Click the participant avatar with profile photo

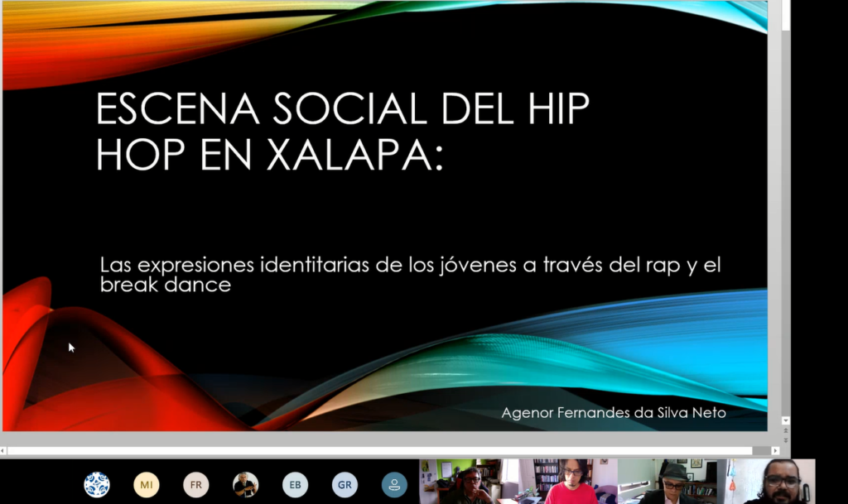pyautogui.click(x=245, y=484)
